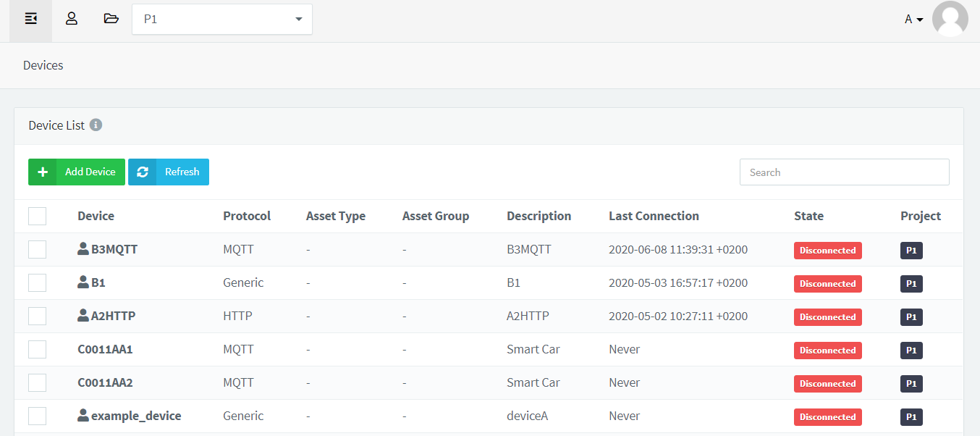The width and height of the screenshot is (980, 436).
Task: Click the person icon beside A2HTTP
Action: 83,316
